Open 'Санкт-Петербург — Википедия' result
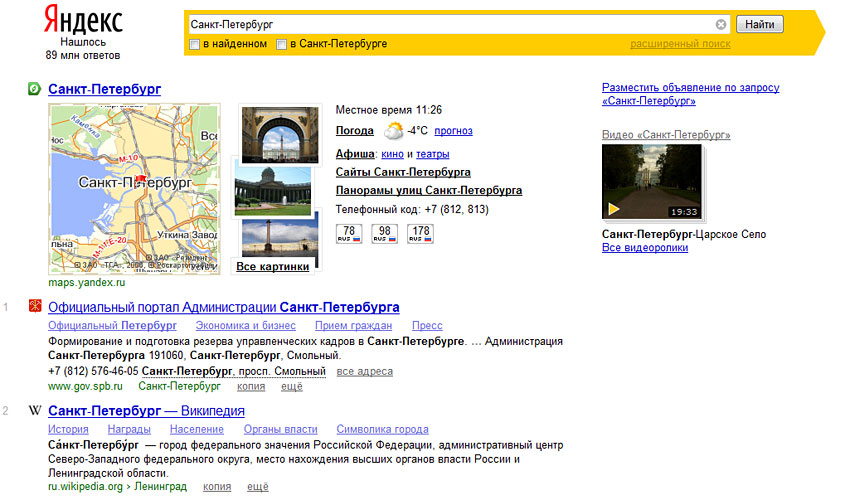The image size is (845, 500). click(x=146, y=411)
